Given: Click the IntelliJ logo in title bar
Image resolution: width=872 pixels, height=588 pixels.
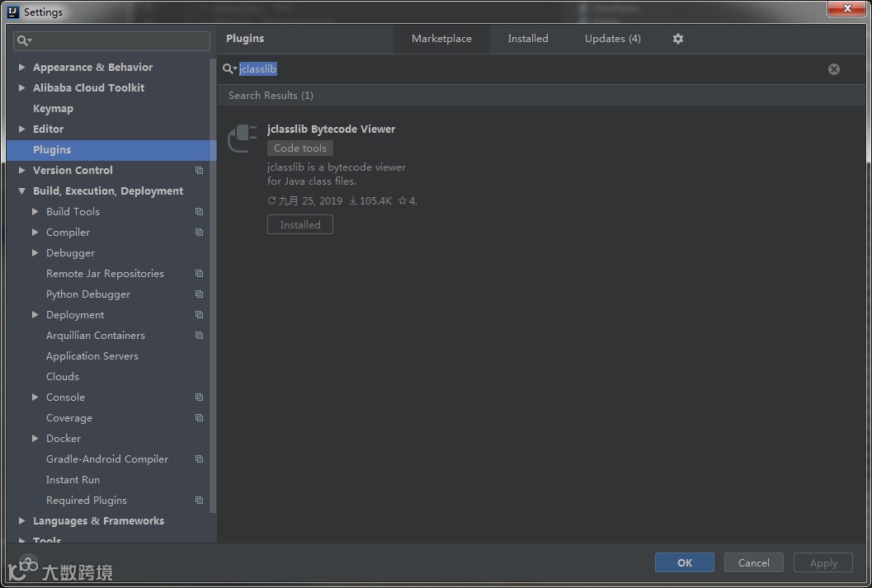Looking at the screenshot, I should point(13,12).
